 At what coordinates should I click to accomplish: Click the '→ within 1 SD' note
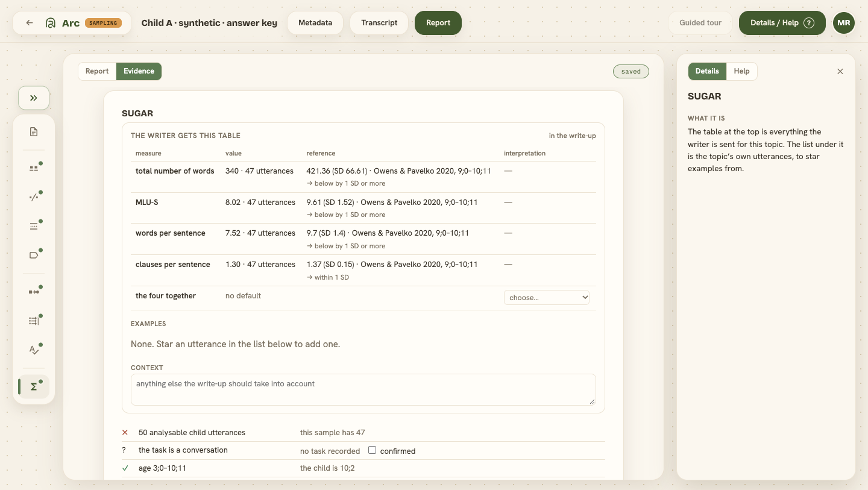[328, 277]
